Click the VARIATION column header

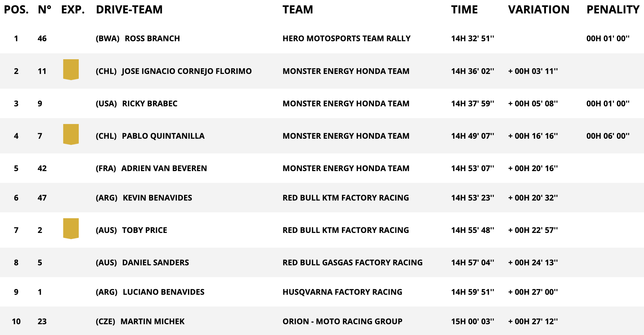coord(538,10)
